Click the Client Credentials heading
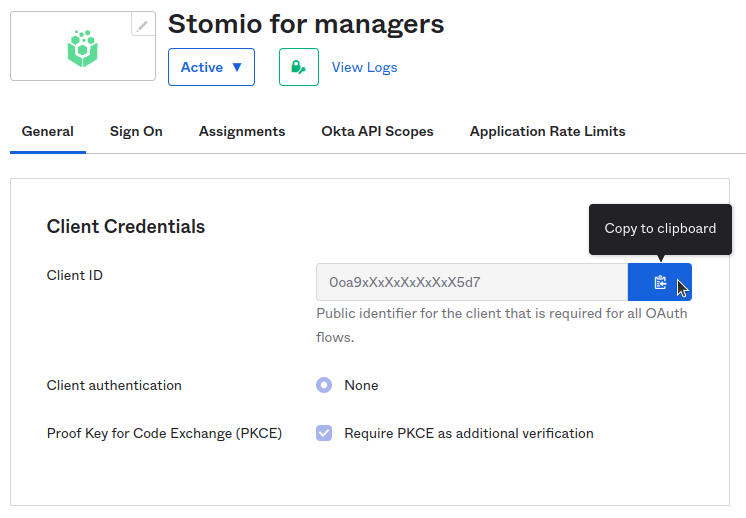746x518 pixels. click(x=126, y=226)
